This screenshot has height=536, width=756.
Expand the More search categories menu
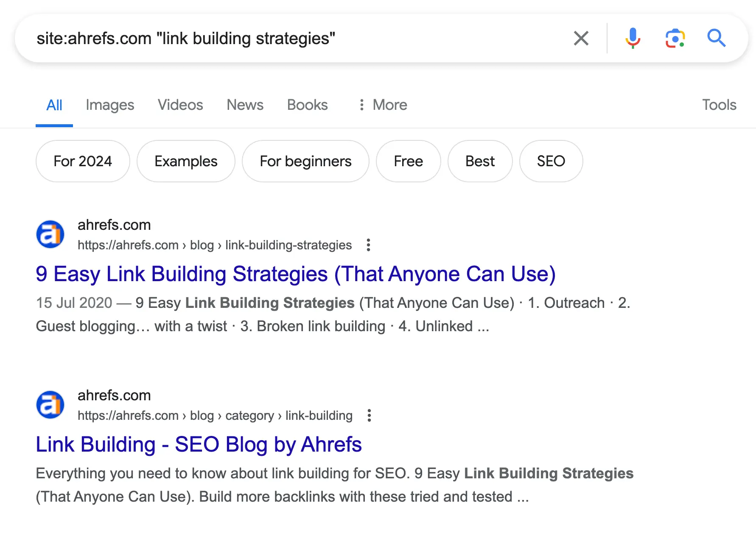(x=383, y=105)
